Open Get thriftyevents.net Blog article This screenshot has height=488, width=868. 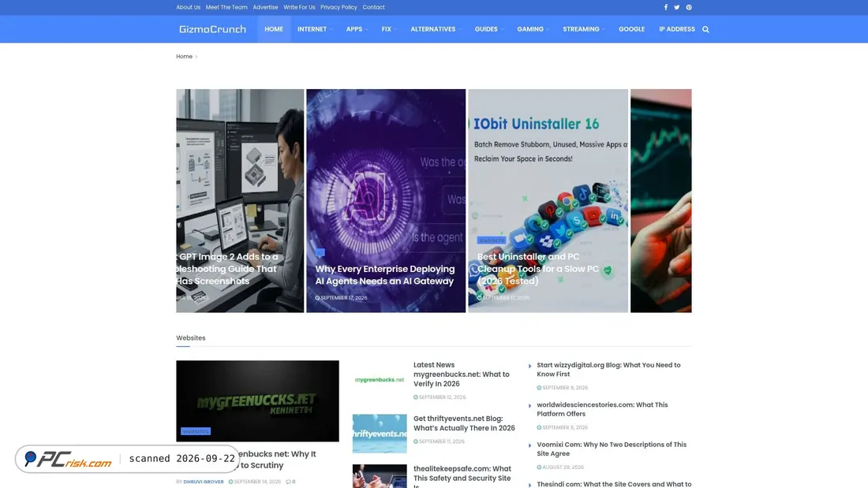pyautogui.click(x=464, y=423)
